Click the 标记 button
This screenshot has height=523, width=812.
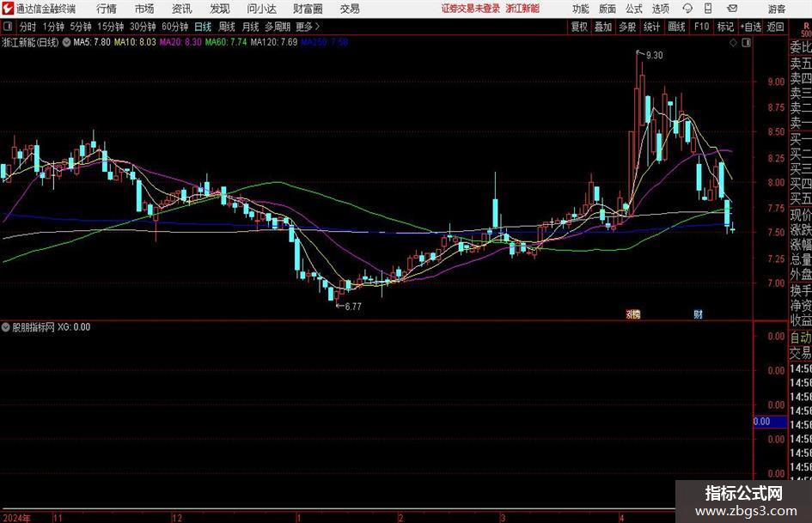pos(725,27)
